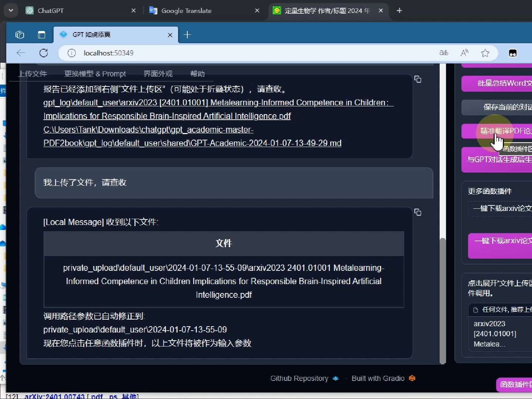Open the GPT-Academic markdown log link
532x399 pixels.
[x=192, y=136]
